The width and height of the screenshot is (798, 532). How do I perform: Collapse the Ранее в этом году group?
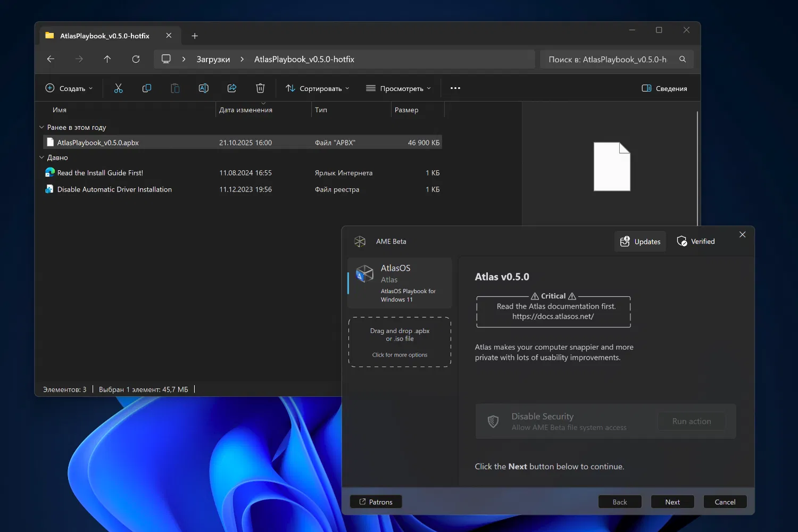tap(42, 128)
